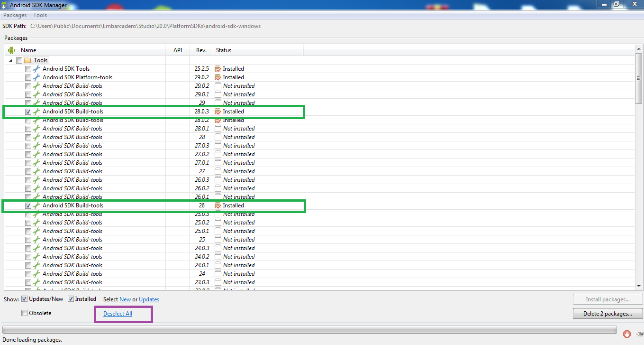
Task: Tick the Android SDK Tools checkbox
Action: [28, 69]
